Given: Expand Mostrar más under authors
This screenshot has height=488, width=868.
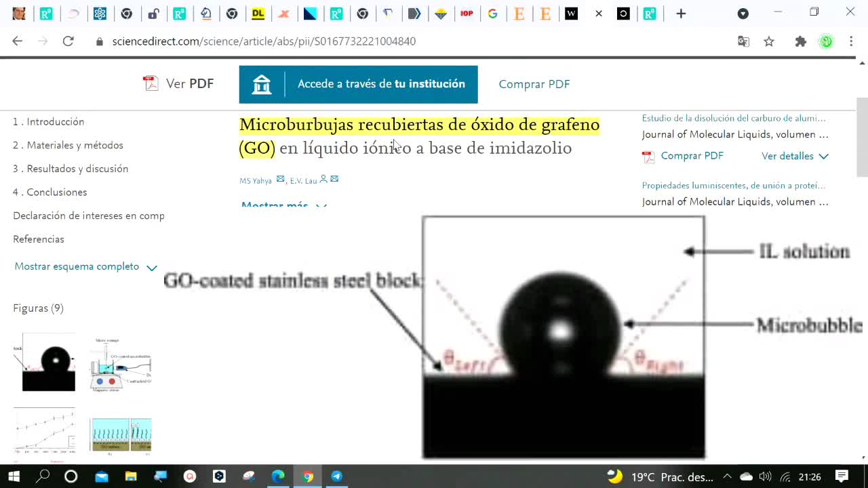Looking at the screenshot, I should 284,205.
